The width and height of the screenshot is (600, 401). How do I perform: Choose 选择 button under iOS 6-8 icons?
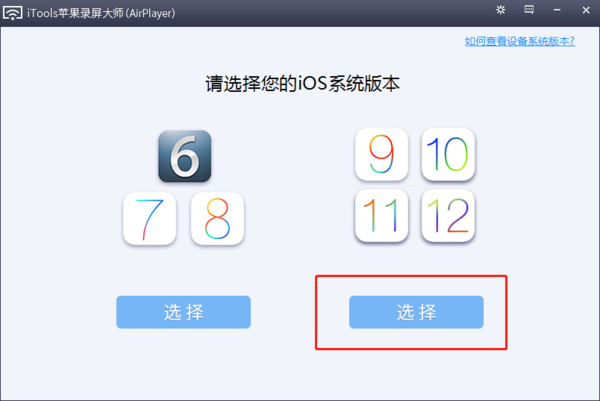click(x=184, y=312)
